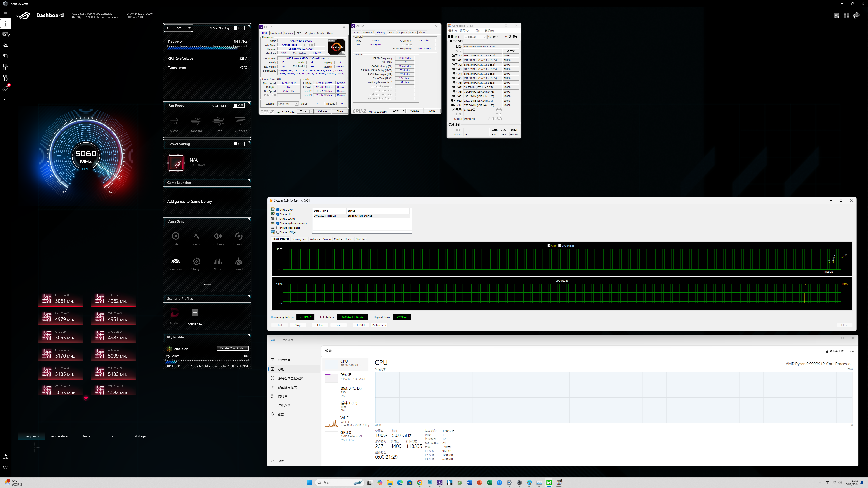Screen dimensions: 868x488
Task: Uncheck Stress FPU in AIDA64
Action: pos(278,214)
